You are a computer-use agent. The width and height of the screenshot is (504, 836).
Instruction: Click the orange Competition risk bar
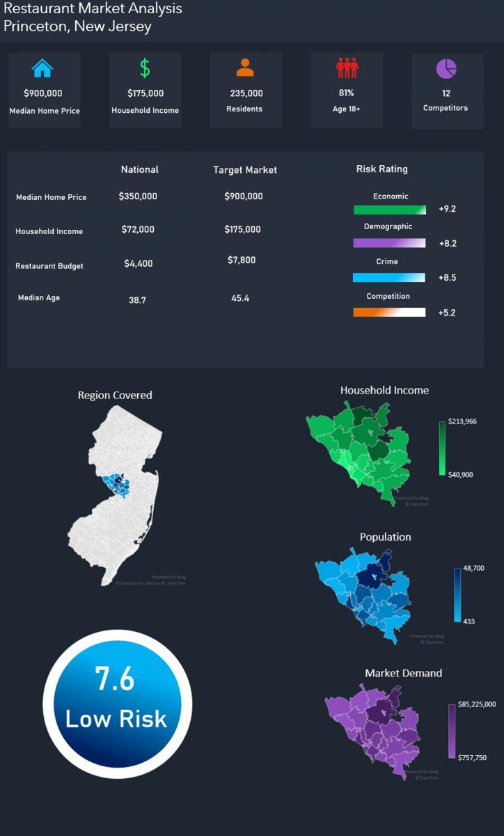pyautogui.click(x=389, y=312)
